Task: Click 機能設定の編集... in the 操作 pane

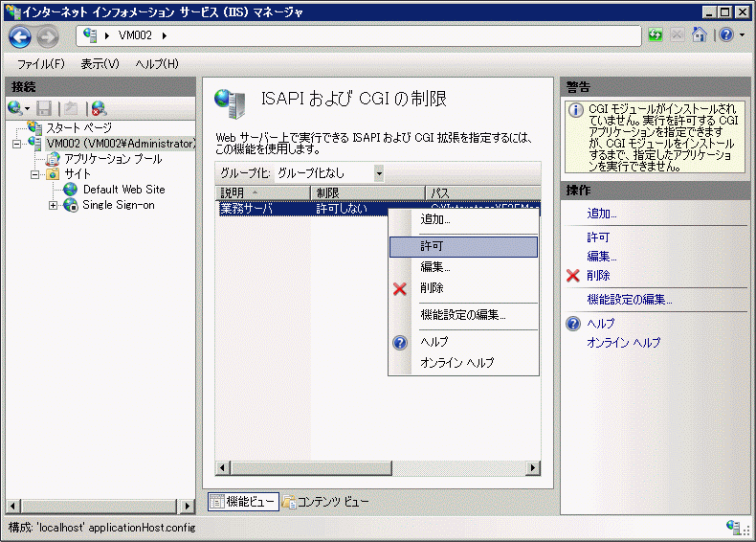Action: [x=630, y=300]
